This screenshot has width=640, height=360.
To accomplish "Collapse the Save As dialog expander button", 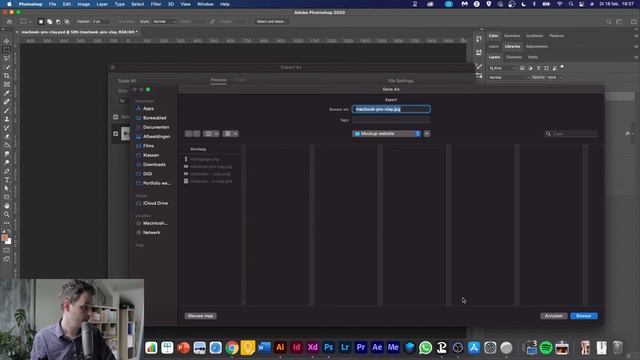I will click(x=427, y=133).
